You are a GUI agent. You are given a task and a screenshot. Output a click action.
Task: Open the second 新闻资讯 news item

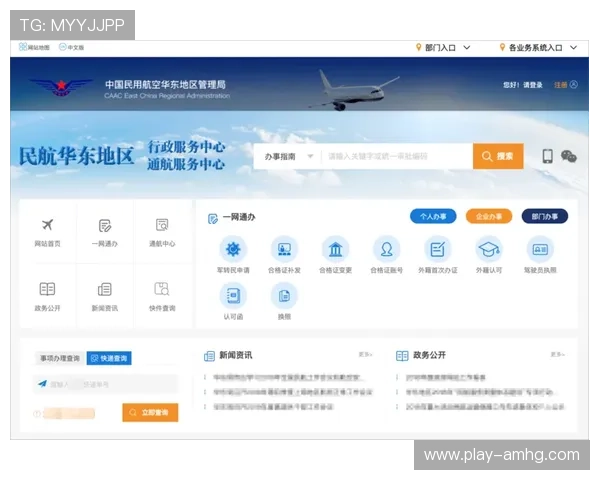[x=292, y=392]
